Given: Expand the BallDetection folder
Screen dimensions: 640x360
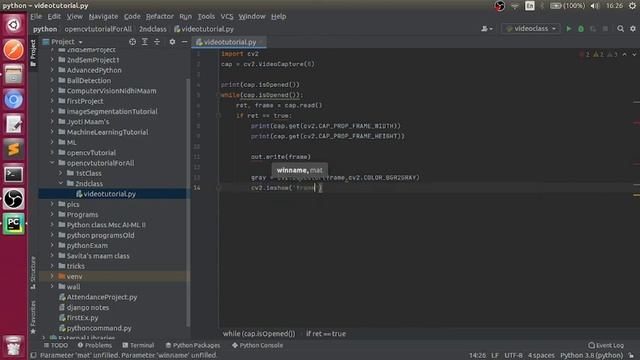Looking at the screenshot, I should (x=52, y=80).
